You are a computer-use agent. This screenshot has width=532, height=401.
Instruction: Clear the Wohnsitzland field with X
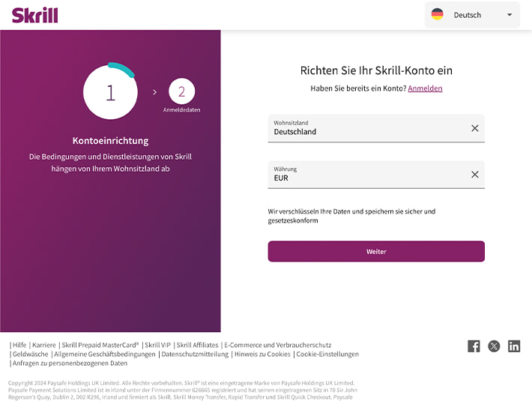474,128
